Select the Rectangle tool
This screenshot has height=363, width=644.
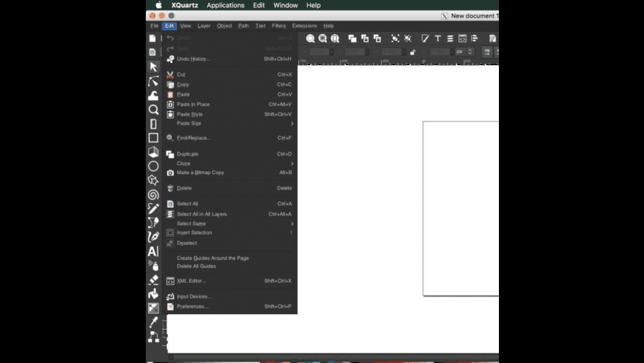(153, 138)
